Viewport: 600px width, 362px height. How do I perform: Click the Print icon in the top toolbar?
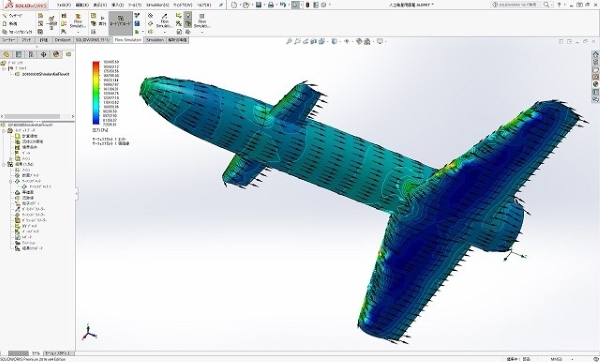[271, 5]
